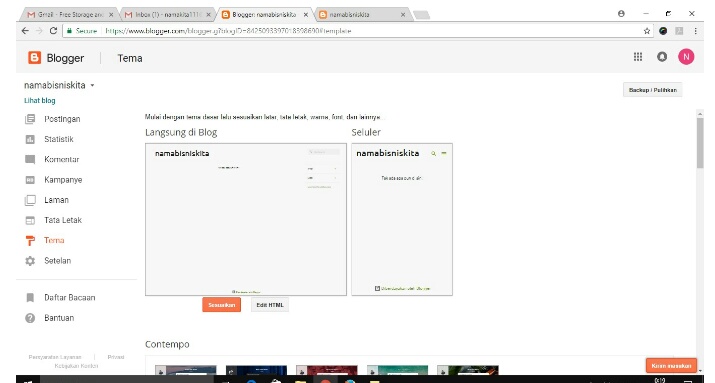Screen dimensions: 715x383
Task: Reload the page
Action: pos(53,31)
